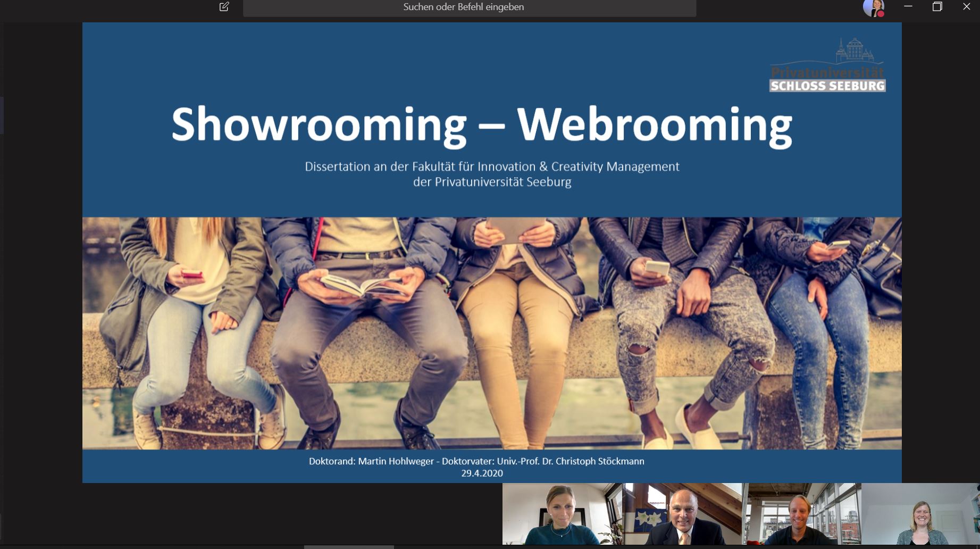Open the profile avatar menu

(x=872, y=7)
